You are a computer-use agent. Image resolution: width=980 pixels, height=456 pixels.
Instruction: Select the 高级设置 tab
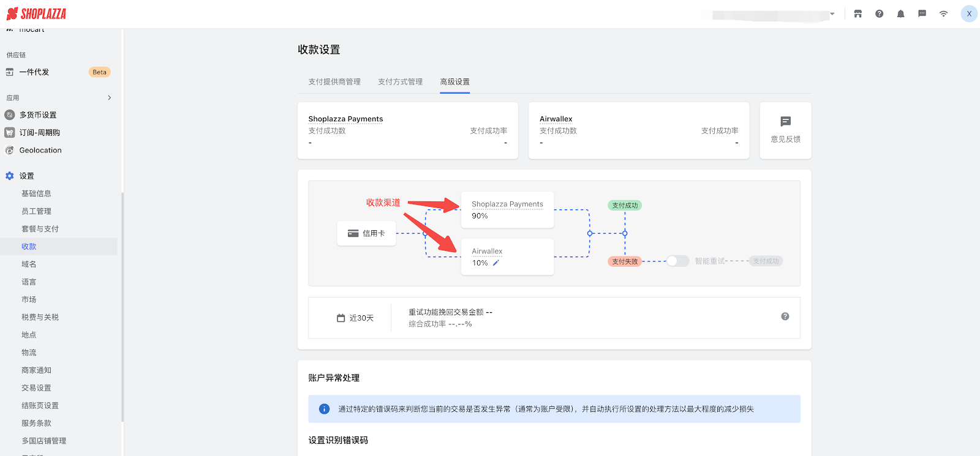pos(454,82)
